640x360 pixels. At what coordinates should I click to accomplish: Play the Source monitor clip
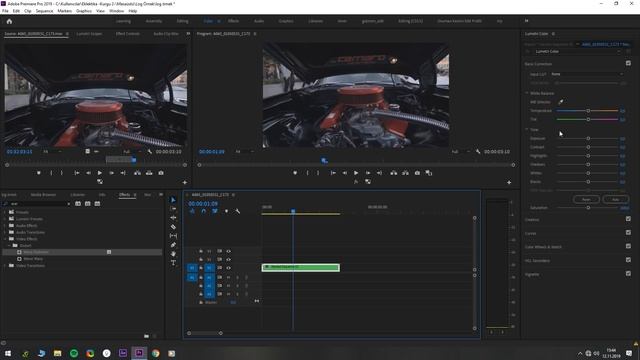click(100, 173)
